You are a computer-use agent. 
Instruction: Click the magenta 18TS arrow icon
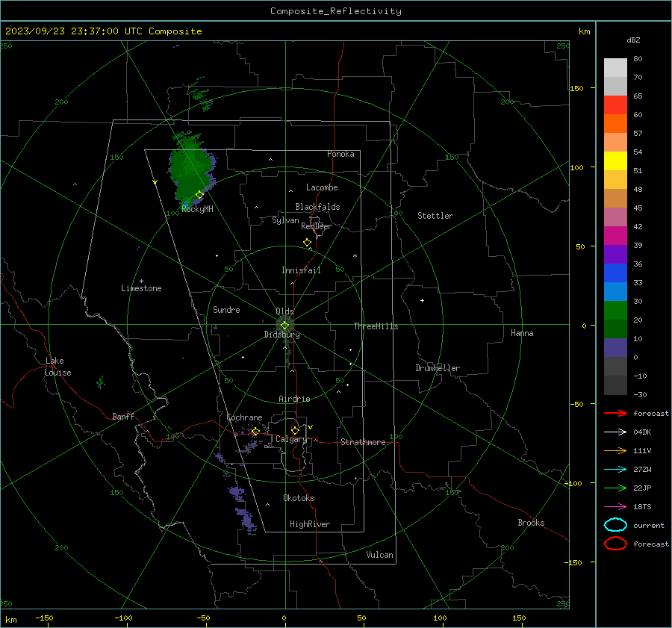pyautogui.click(x=615, y=507)
